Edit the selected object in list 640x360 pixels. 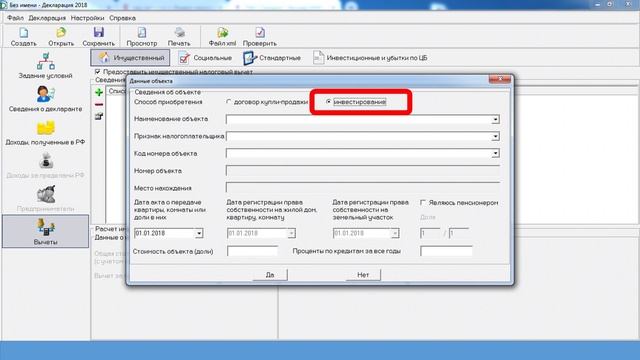(x=99, y=116)
